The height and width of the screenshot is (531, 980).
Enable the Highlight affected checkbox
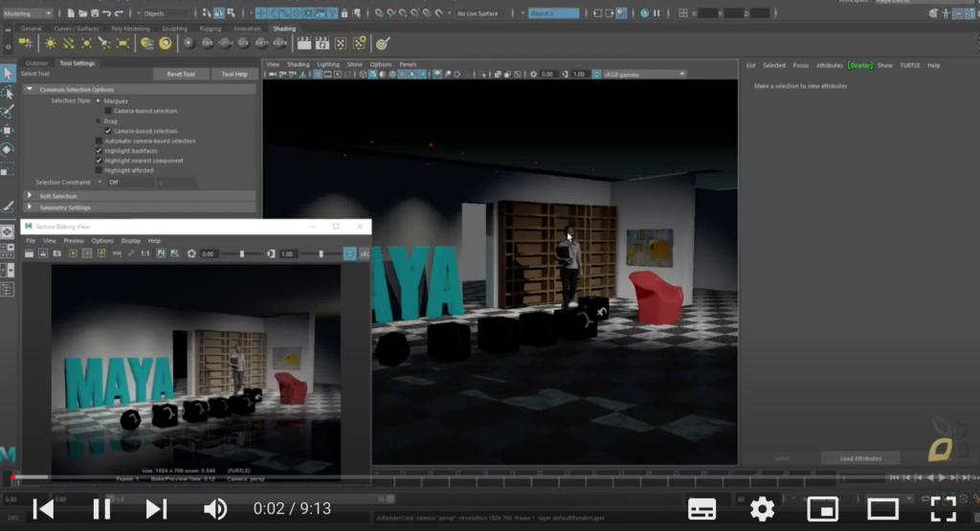click(x=99, y=170)
